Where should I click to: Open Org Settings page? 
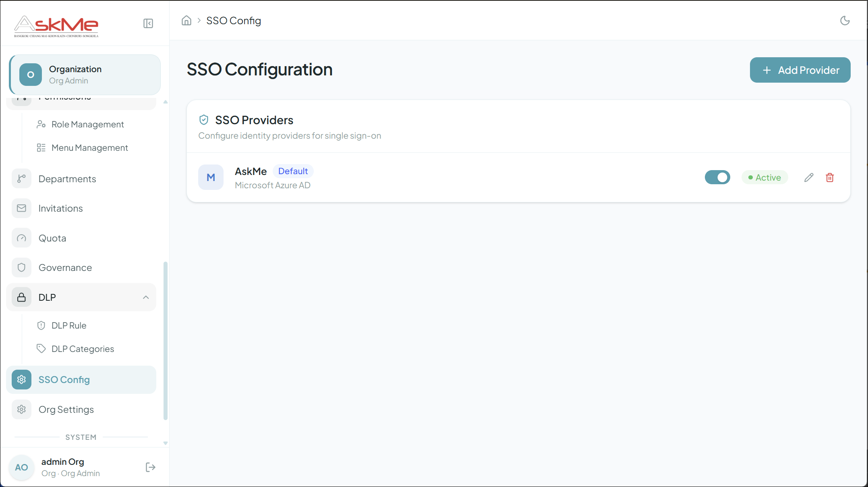(81, 409)
